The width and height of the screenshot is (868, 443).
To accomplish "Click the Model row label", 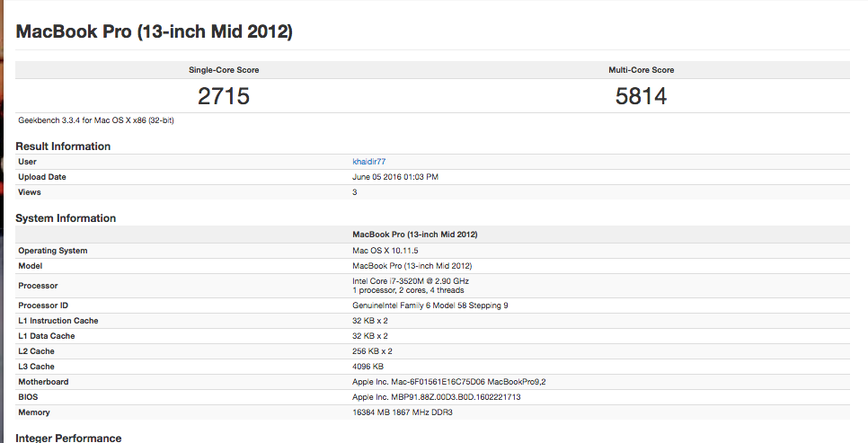I will coord(31,266).
